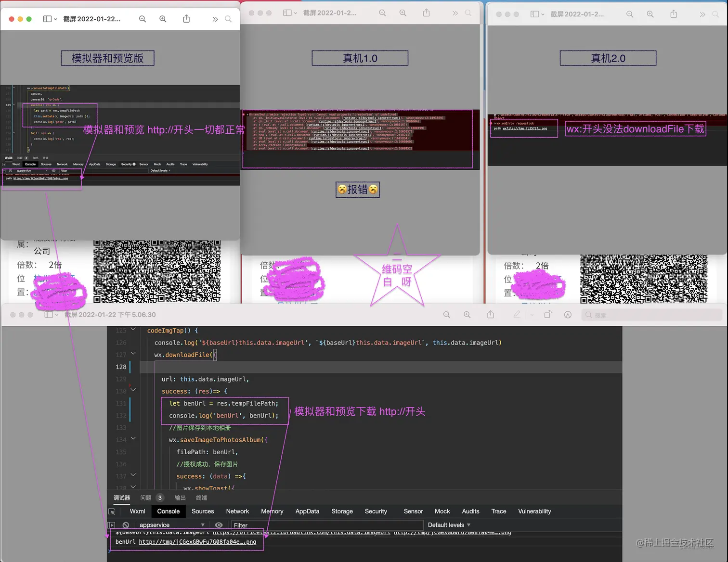728x562 pixels.
Task: Switch to the Memory devtools tab
Action: pyautogui.click(x=272, y=511)
